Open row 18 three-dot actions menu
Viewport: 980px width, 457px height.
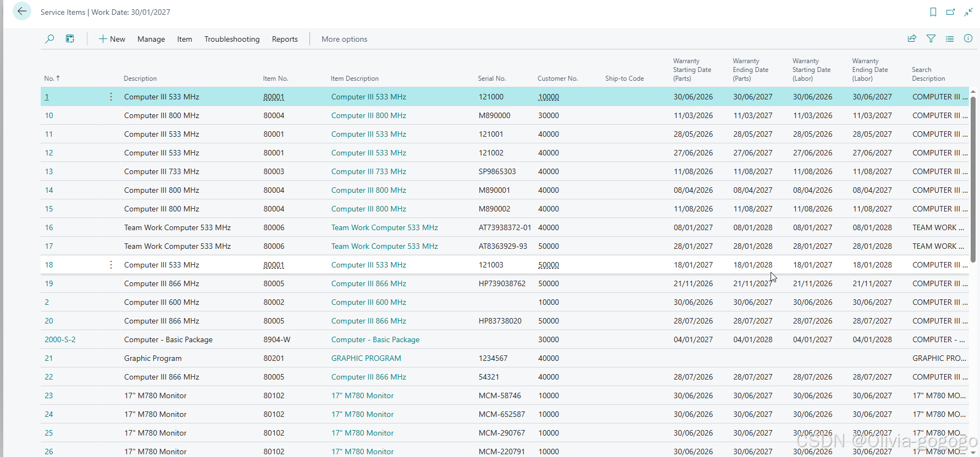point(111,265)
